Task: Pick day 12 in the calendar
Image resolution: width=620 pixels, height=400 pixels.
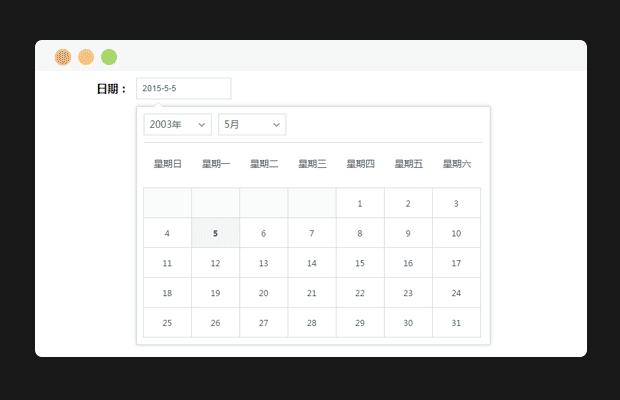Action: (x=215, y=263)
